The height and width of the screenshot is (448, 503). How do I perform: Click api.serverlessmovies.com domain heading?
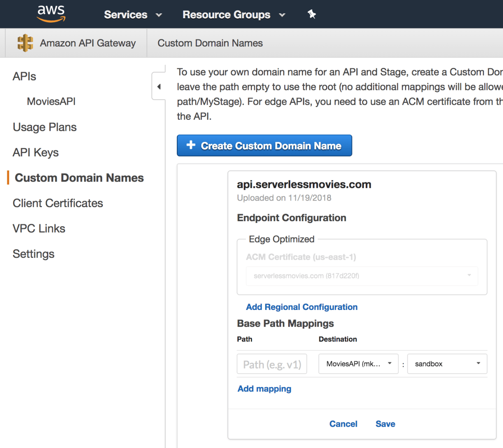coord(304,185)
